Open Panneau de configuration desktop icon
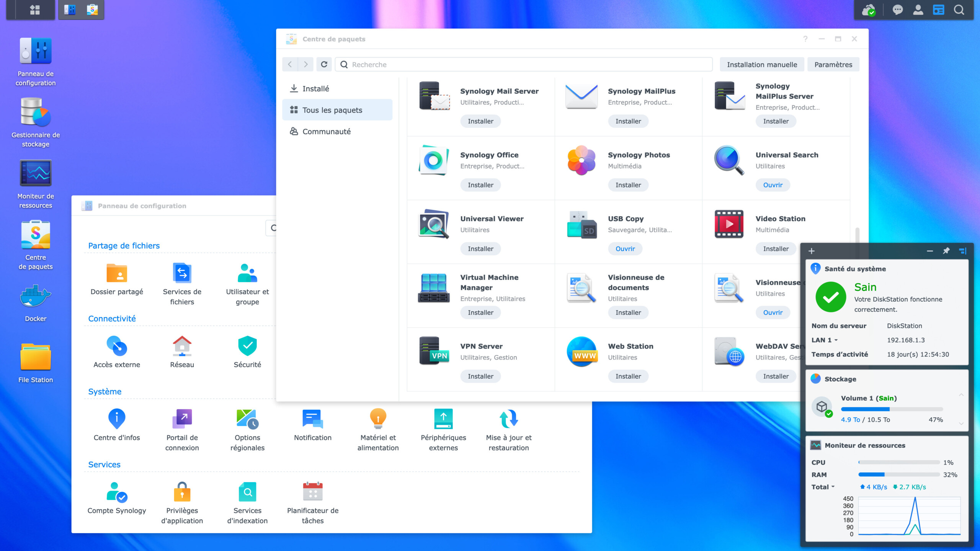 36,62
